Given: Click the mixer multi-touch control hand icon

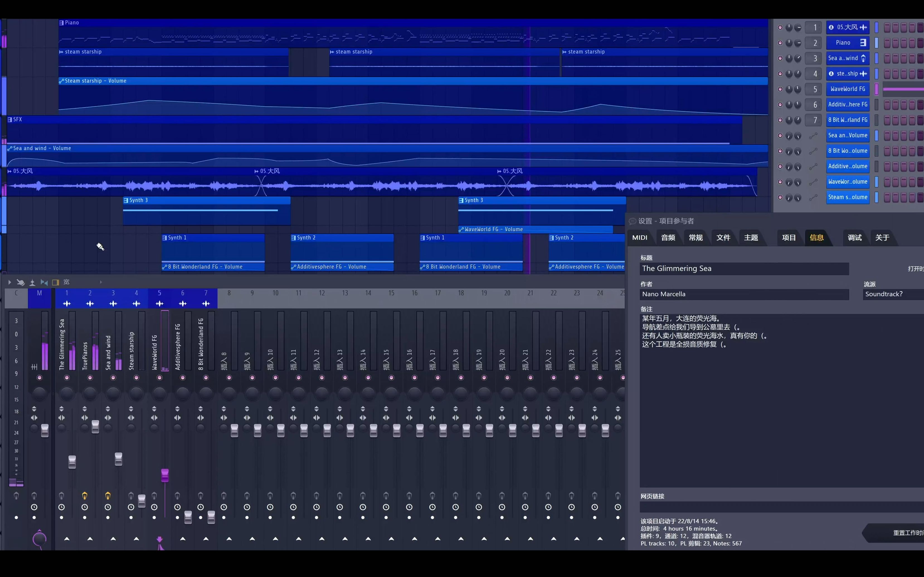Looking at the screenshot, I should tap(21, 282).
